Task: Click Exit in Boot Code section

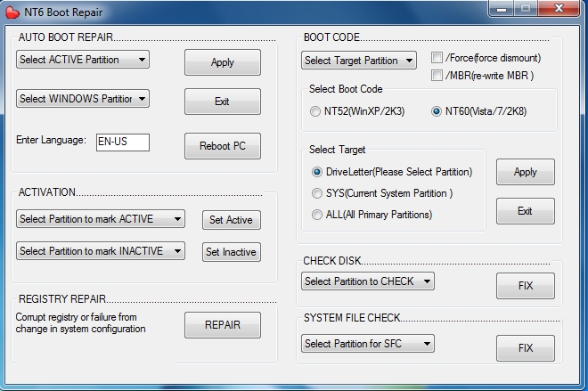Action: (526, 211)
